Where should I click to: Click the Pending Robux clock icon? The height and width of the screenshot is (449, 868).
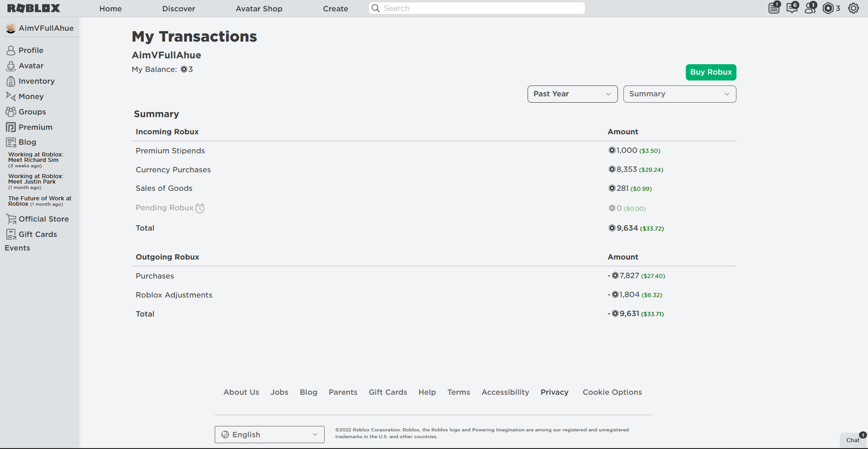coord(200,208)
